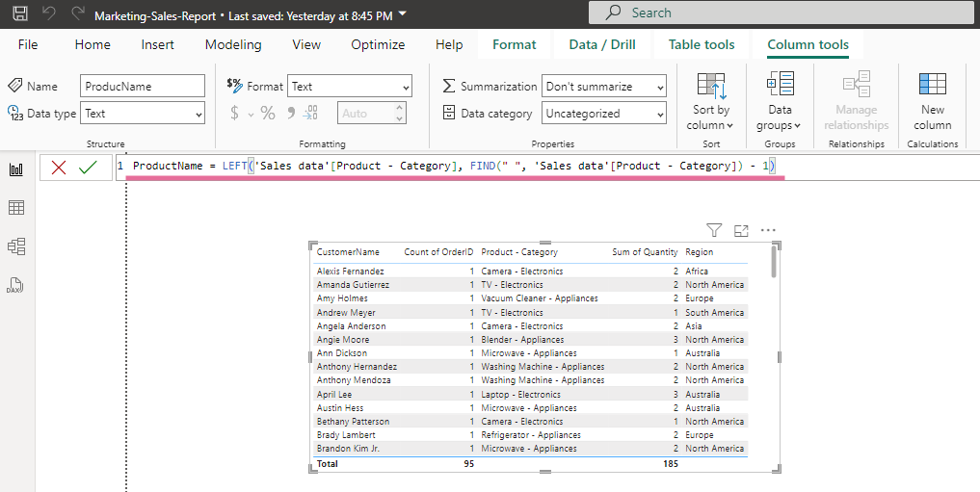Click the thousands separator comma icon
The height and width of the screenshot is (492, 980).
291,113
